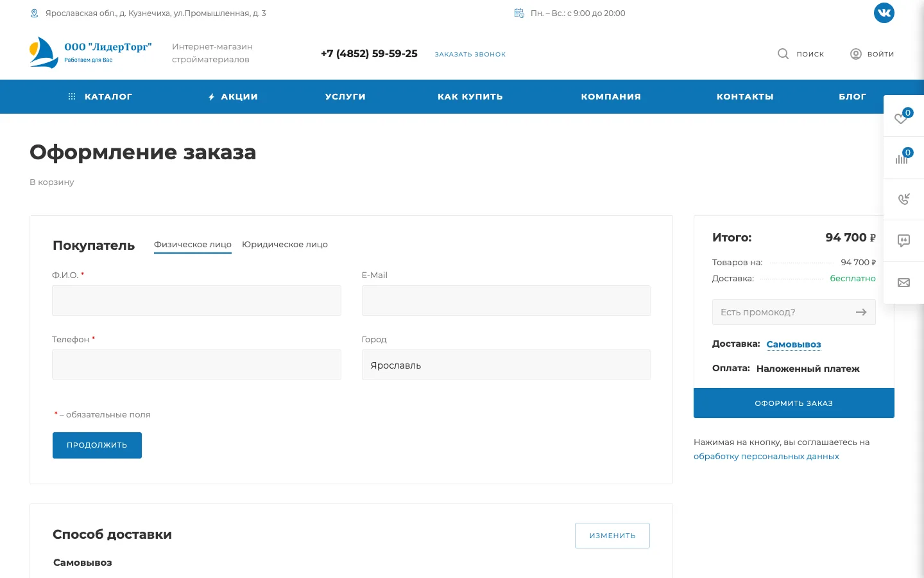Click the ВОЙТИ login text
Screen dimensions: 924x578
tap(880, 54)
